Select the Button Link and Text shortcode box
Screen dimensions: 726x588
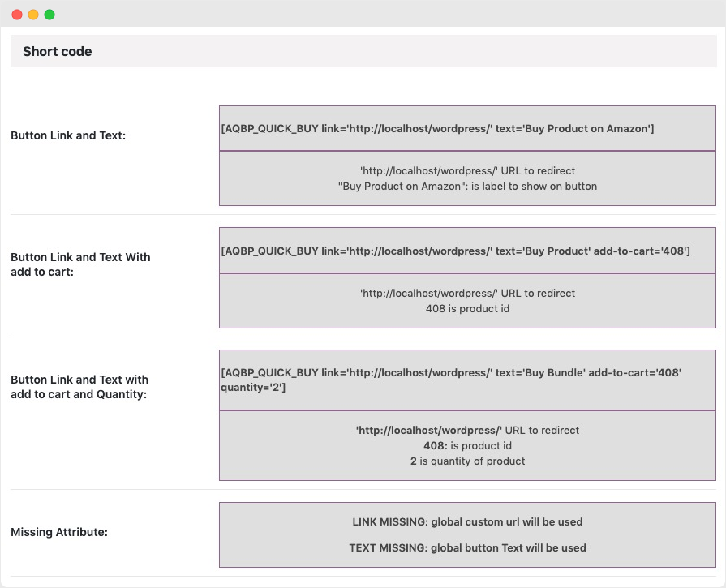466,128
